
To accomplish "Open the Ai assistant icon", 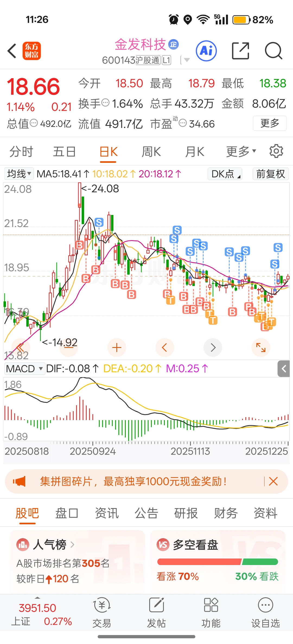I will [x=206, y=51].
